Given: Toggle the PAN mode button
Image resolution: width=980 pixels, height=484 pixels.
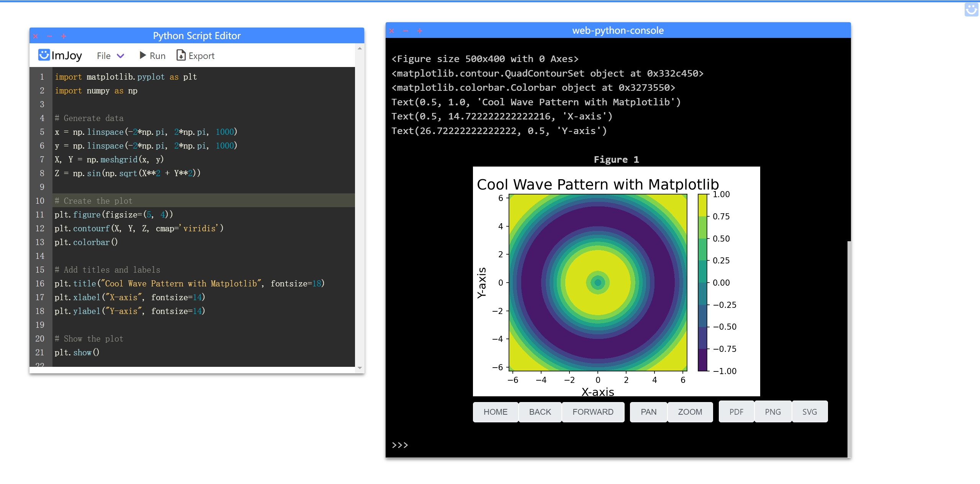Looking at the screenshot, I should [x=648, y=412].
